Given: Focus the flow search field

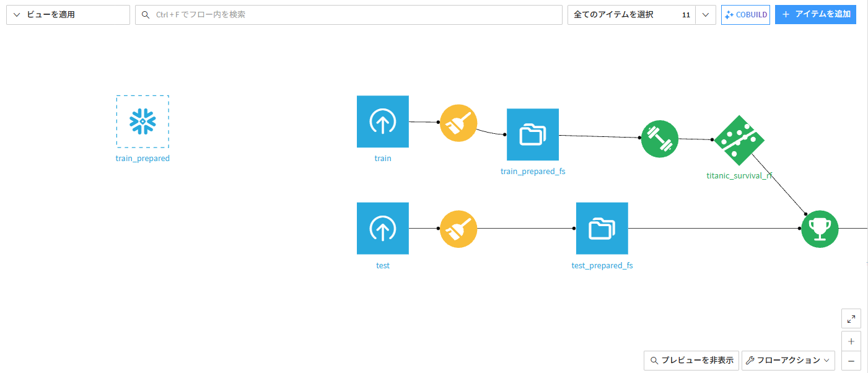Looking at the screenshot, I should point(349,15).
